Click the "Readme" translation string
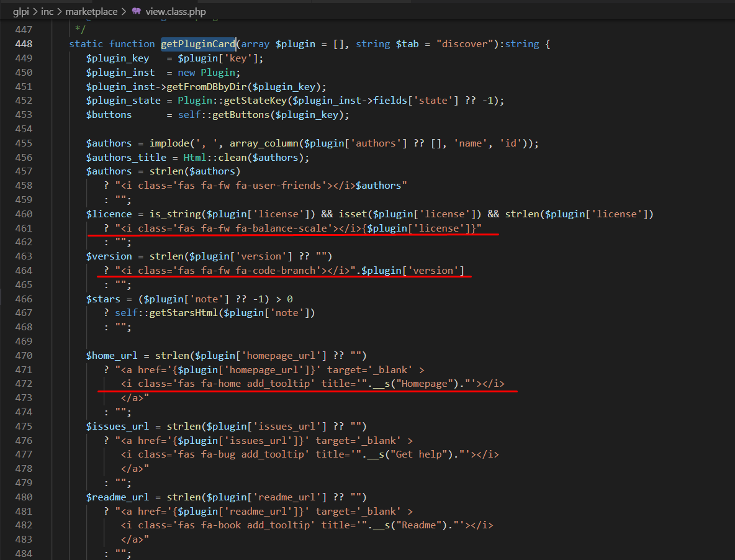The image size is (735, 560). pos(419,525)
